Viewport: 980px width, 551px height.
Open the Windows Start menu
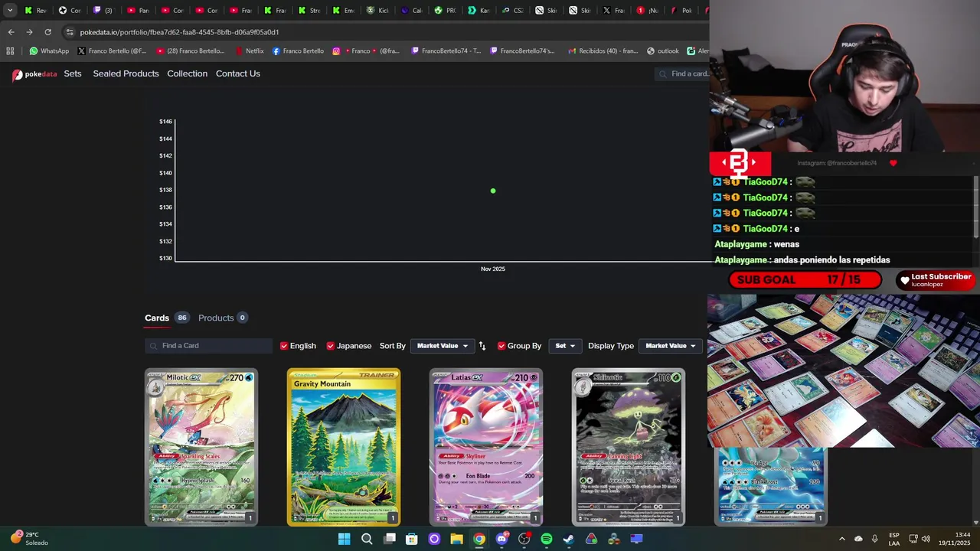click(344, 539)
